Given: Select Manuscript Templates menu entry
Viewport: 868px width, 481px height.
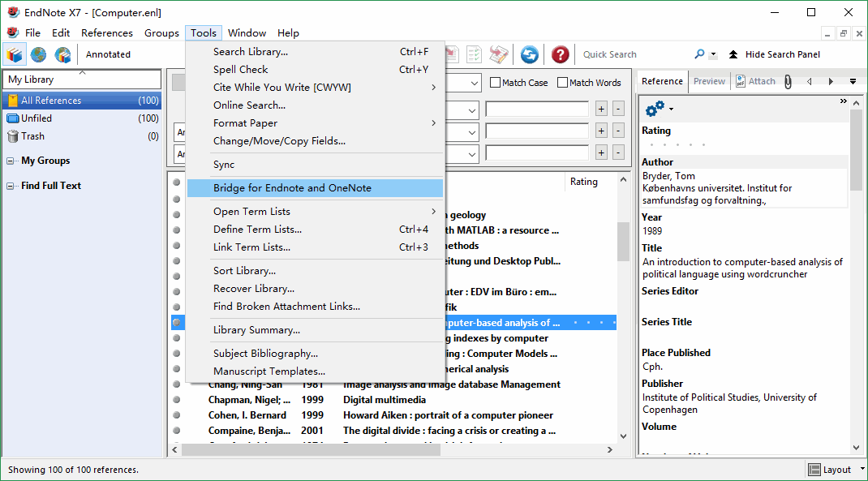Looking at the screenshot, I should 316,371.
